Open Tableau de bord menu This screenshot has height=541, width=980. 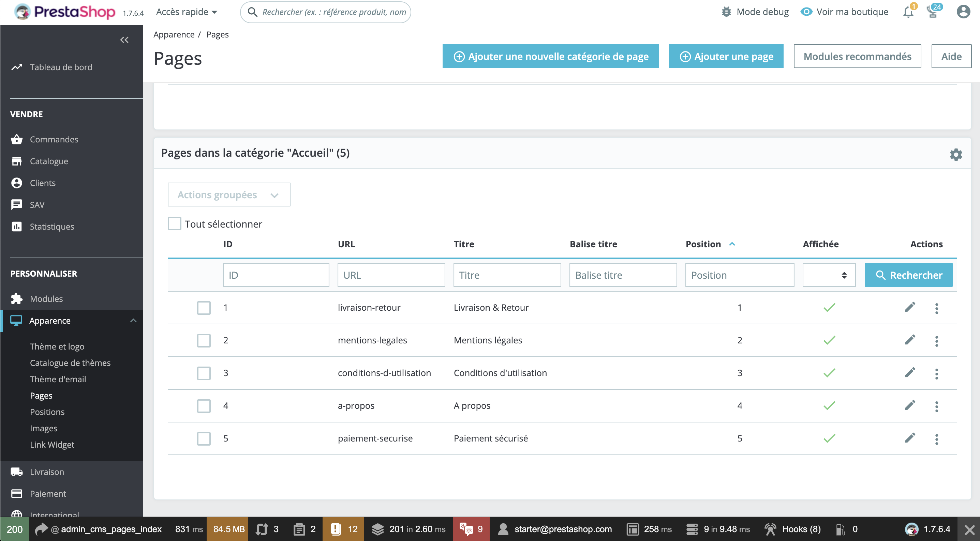(x=61, y=67)
